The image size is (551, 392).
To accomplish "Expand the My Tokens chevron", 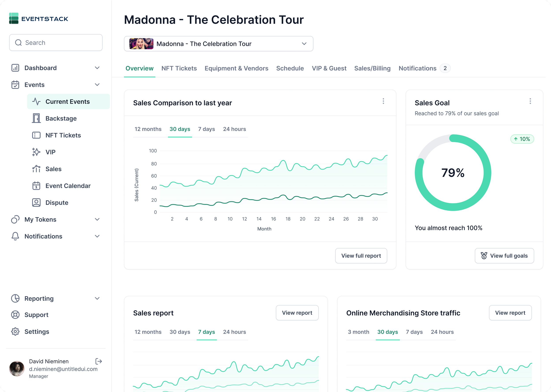I will click(97, 219).
